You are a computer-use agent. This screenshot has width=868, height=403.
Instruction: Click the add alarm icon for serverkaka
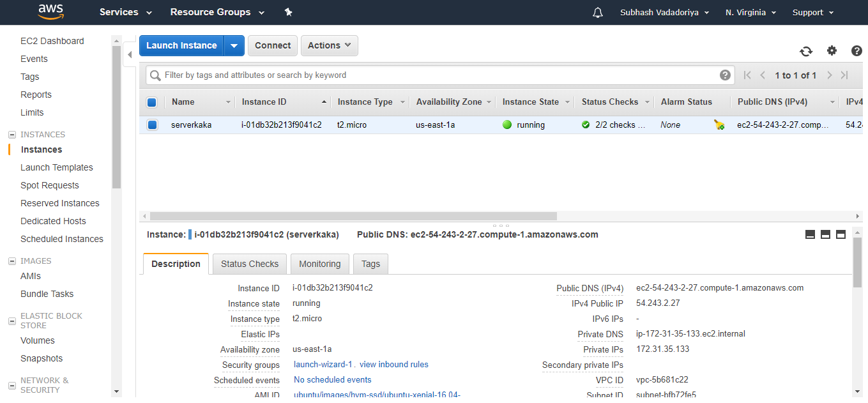tap(719, 125)
